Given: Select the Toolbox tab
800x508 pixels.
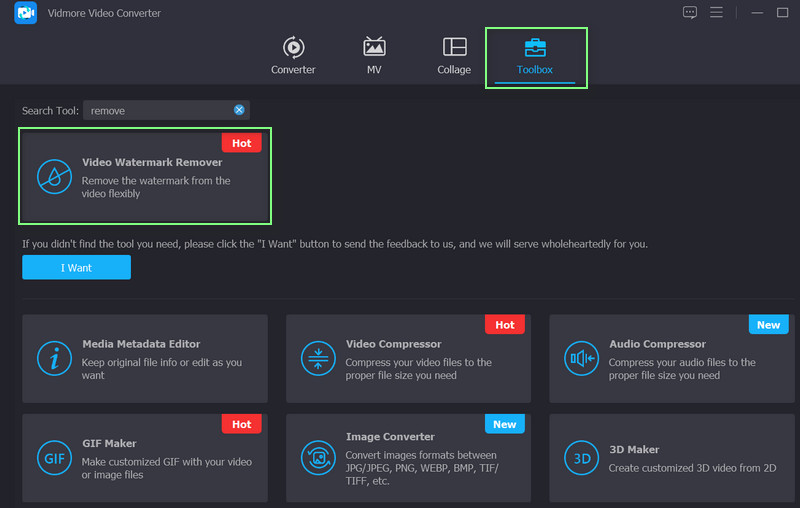Looking at the screenshot, I should (535, 56).
